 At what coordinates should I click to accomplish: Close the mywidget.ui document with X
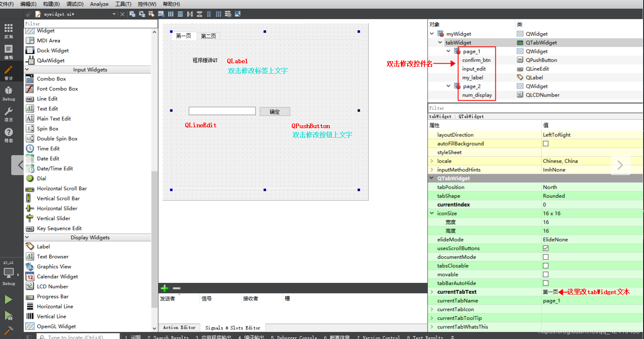(122, 14)
